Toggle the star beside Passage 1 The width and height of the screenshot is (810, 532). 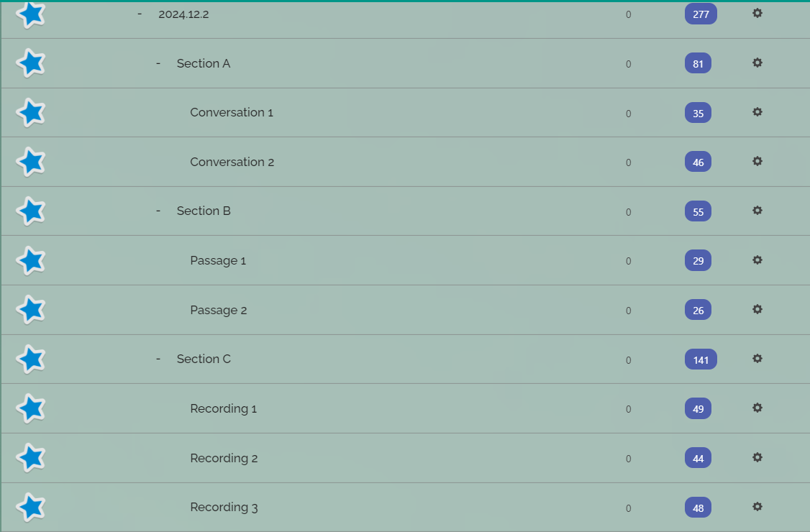point(31,260)
